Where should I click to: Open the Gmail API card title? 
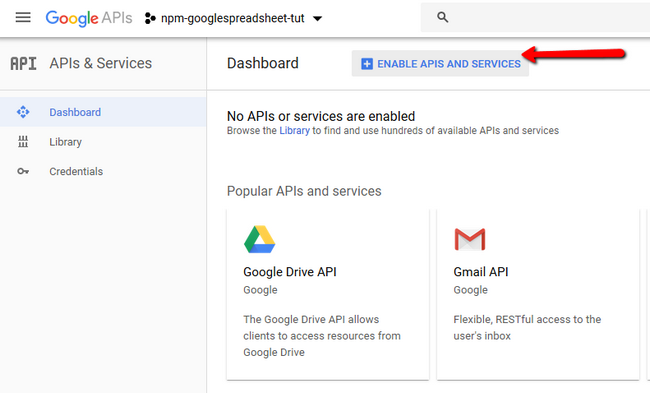point(481,272)
